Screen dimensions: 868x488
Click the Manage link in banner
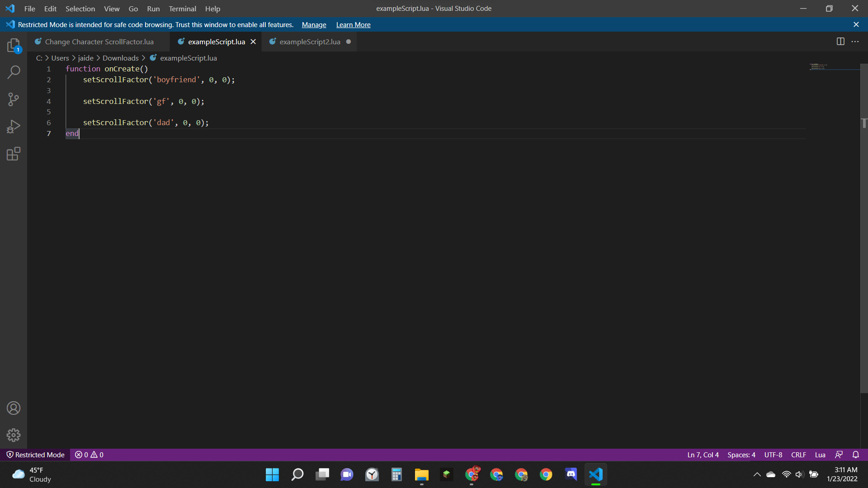(x=314, y=25)
